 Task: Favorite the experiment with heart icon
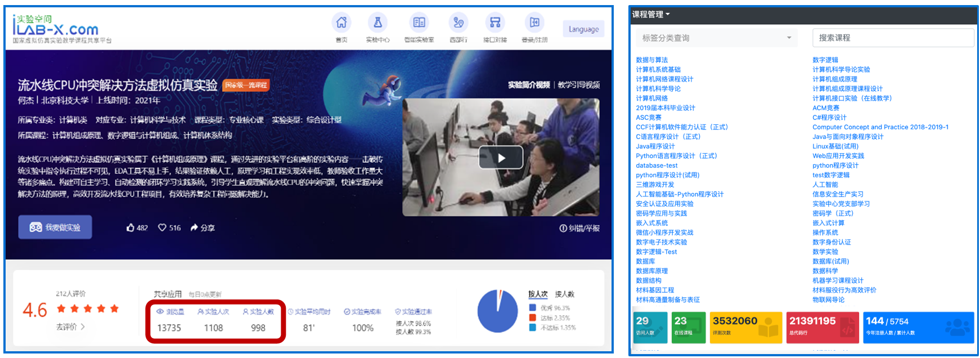pos(162,228)
